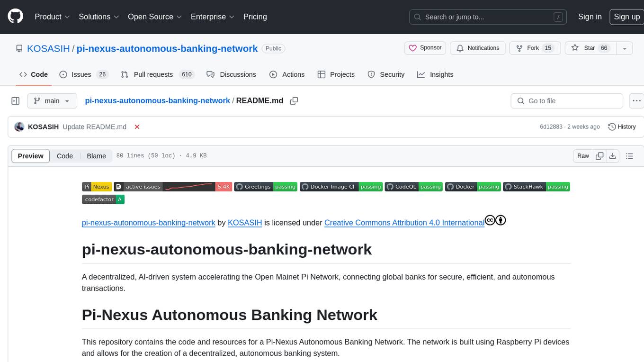This screenshot has height=362, width=644.
Task: Open Creative Commons Attribution 4.0 International link
Action: point(404,223)
